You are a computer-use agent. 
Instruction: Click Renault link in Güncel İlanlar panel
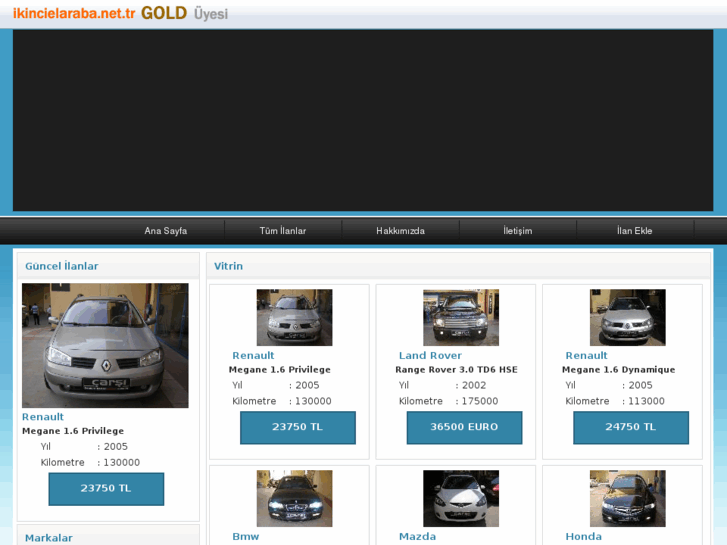(43, 417)
